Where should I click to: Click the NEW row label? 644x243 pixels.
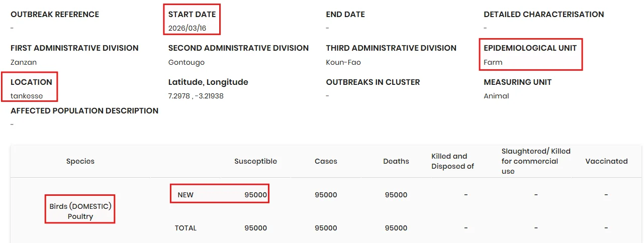point(186,195)
